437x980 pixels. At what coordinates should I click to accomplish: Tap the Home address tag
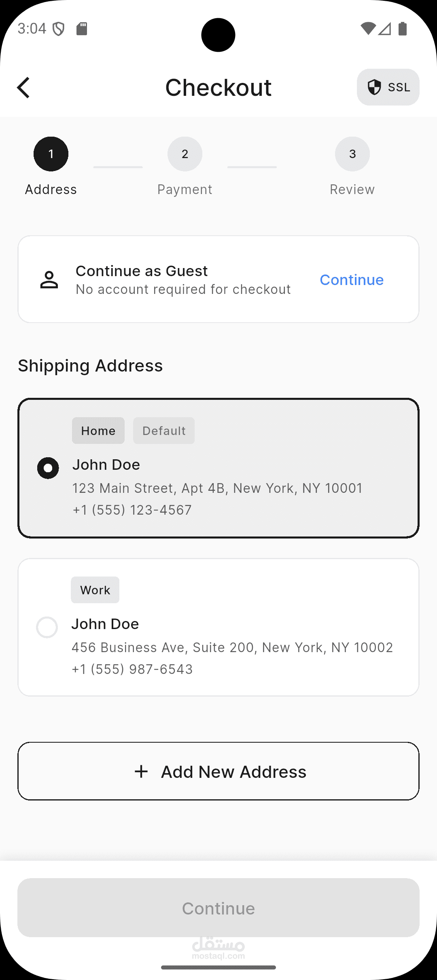pyautogui.click(x=98, y=431)
